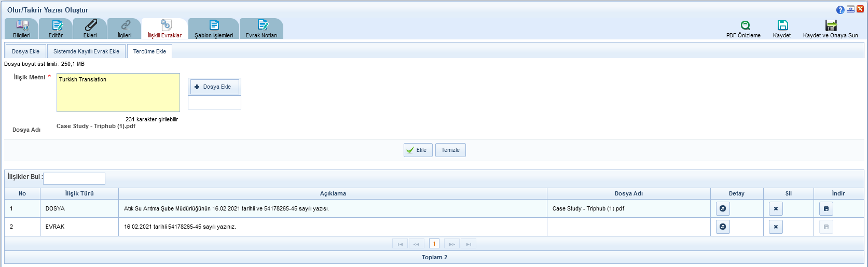This screenshot has height=267, width=868.
Task: Delete the DOSYA row 1 entry
Action: coord(776,208)
